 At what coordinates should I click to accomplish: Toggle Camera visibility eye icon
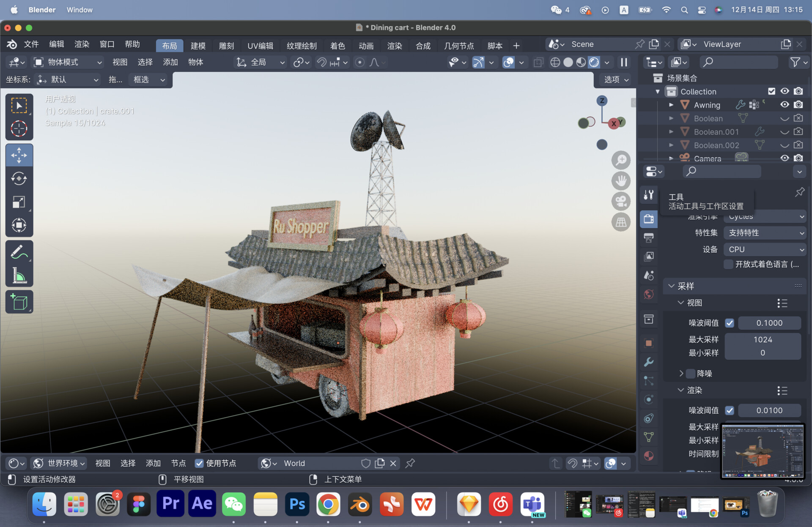[785, 158]
